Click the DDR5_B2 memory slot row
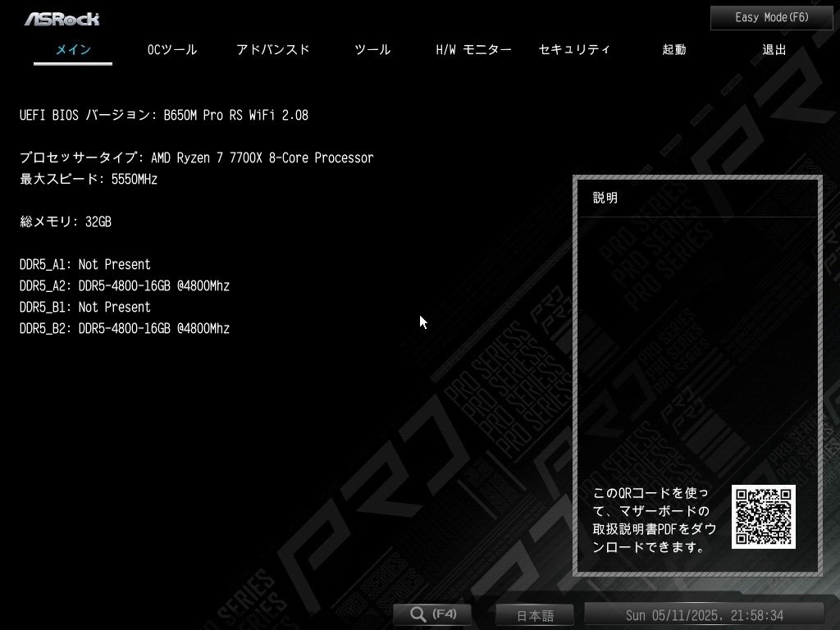The image size is (840, 630). pyautogui.click(x=125, y=329)
